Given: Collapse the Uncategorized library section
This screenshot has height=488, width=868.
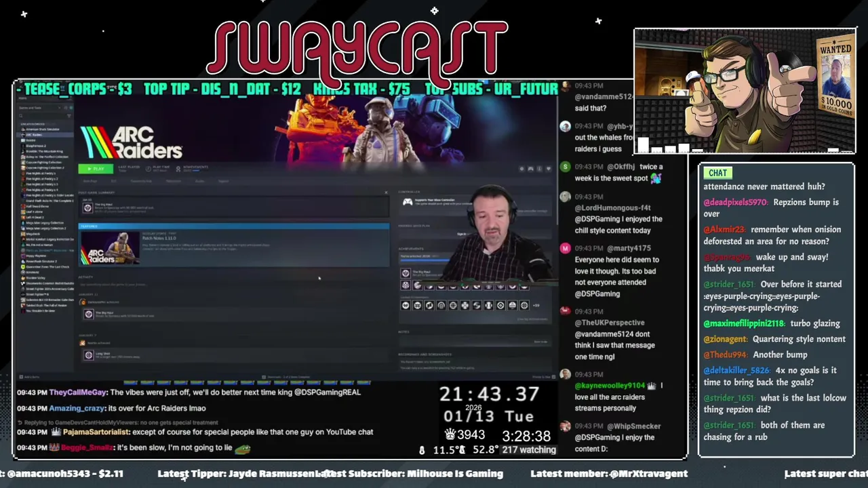Looking at the screenshot, I should 32,124.
